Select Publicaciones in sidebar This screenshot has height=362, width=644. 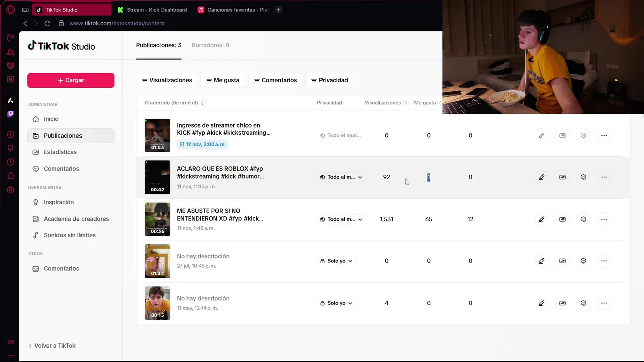pos(70,136)
